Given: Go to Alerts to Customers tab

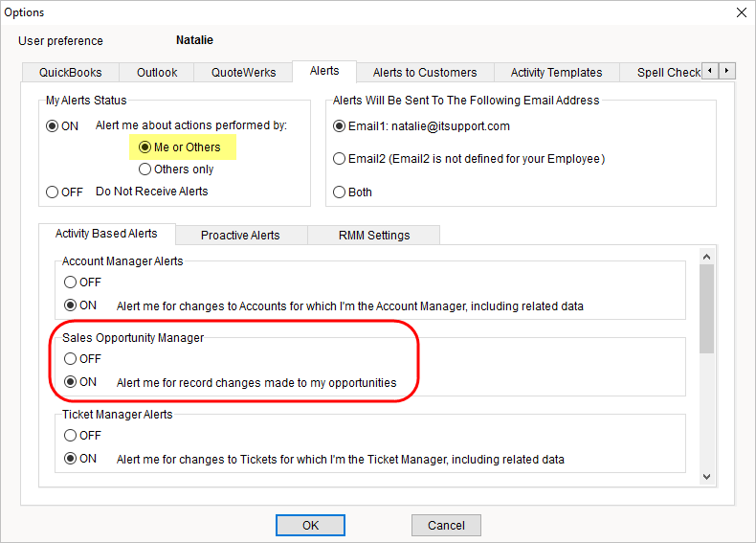Looking at the screenshot, I should (x=424, y=73).
